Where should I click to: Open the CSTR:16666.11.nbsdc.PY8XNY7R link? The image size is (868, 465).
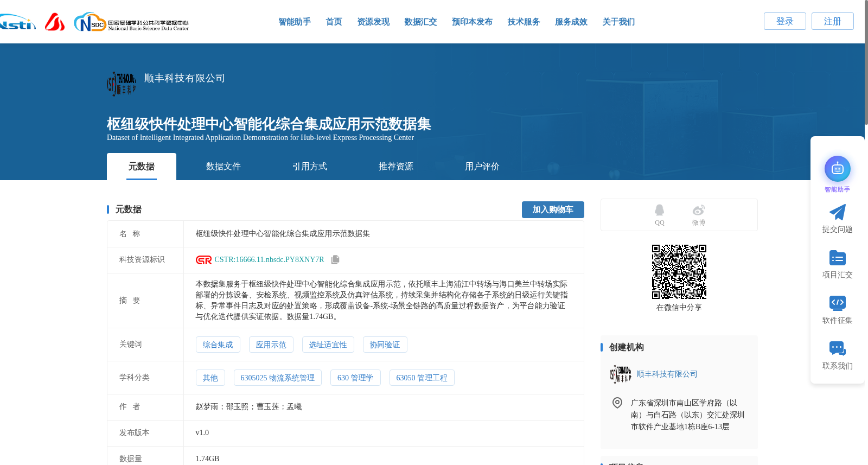(x=269, y=260)
